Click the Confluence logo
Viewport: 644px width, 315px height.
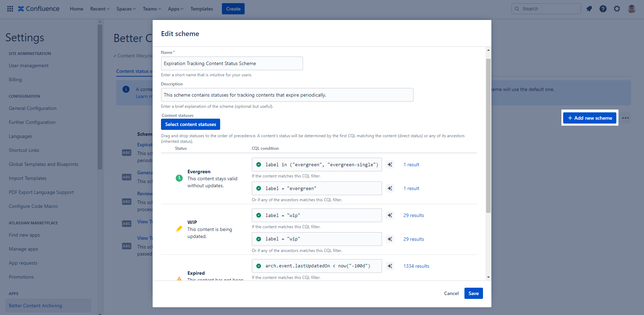(x=38, y=8)
